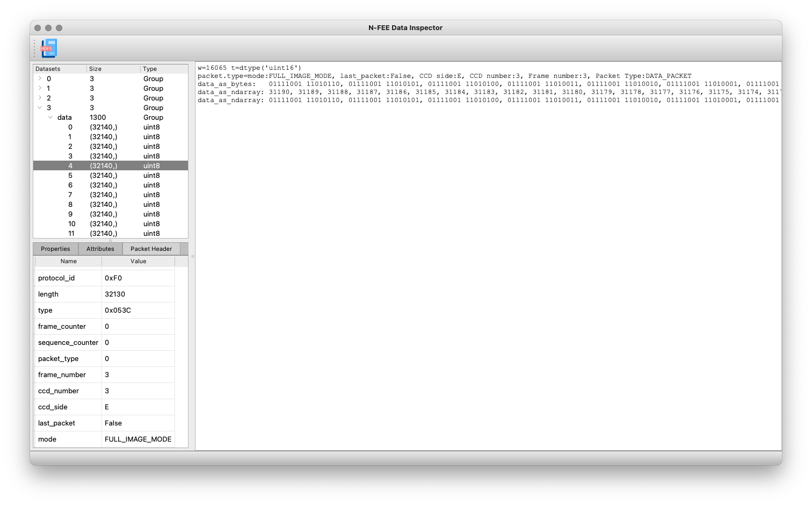Viewport: 812px width, 505px height.
Task: Open the Packet Header tab
Action: pos(151,249)
